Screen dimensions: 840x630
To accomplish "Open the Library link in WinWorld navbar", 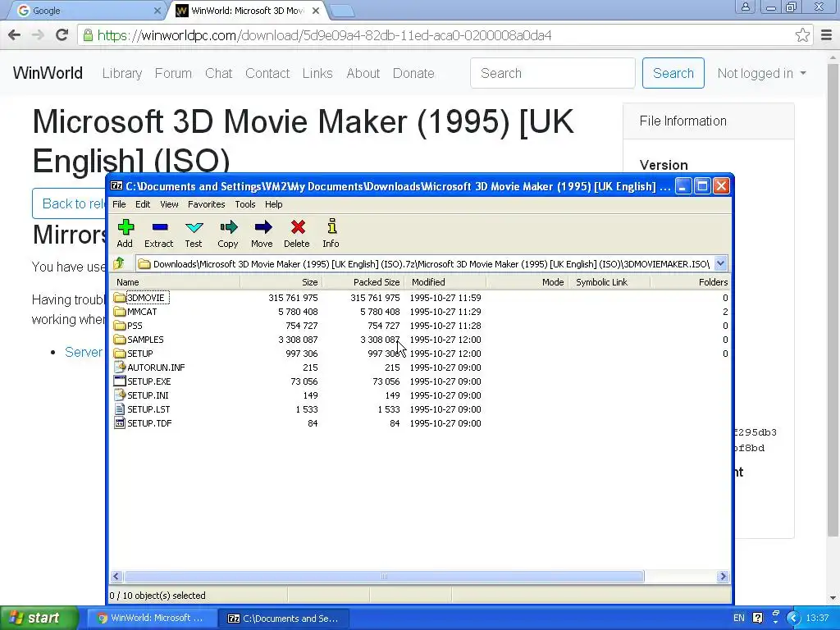I will click(x=122, y=73).
